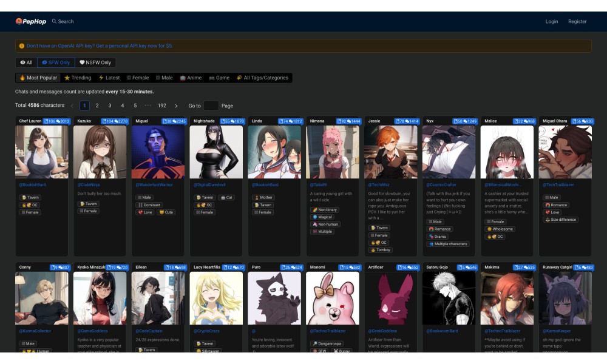Select the All content filter
607x364 pixels.
click(26, 62)
